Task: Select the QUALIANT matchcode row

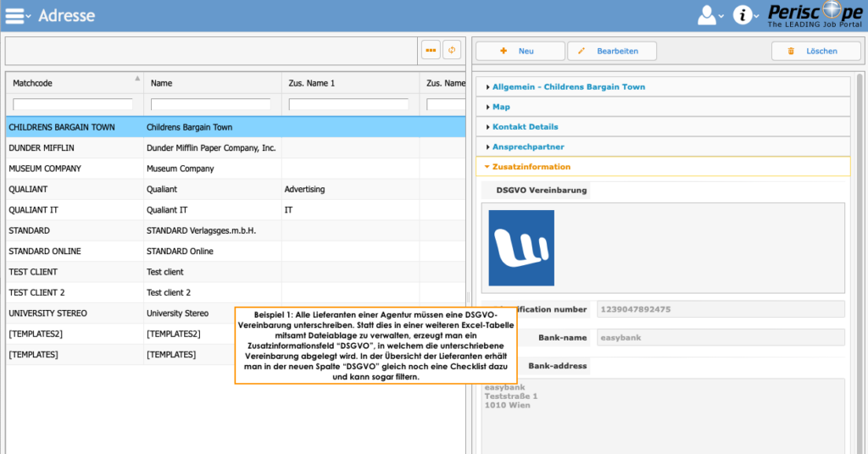Action: point(236,189)
